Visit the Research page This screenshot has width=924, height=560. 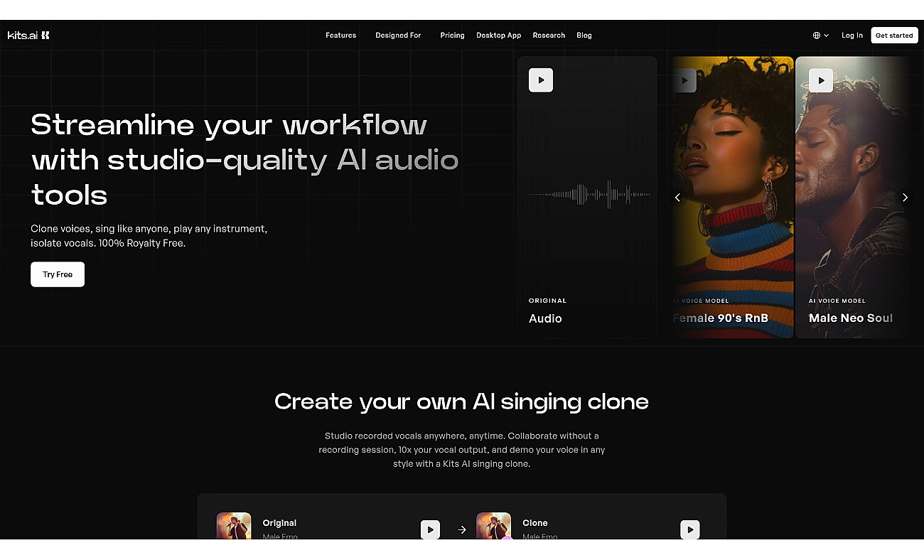tap(549, 36)
